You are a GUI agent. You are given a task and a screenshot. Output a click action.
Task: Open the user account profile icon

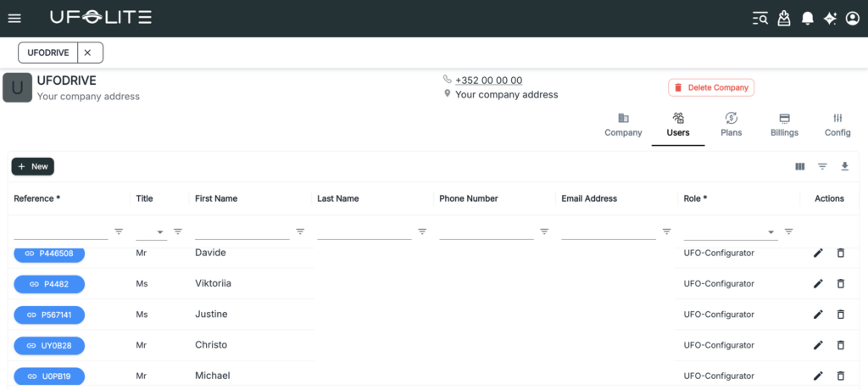pyautogui.click(x=852, y=18)
